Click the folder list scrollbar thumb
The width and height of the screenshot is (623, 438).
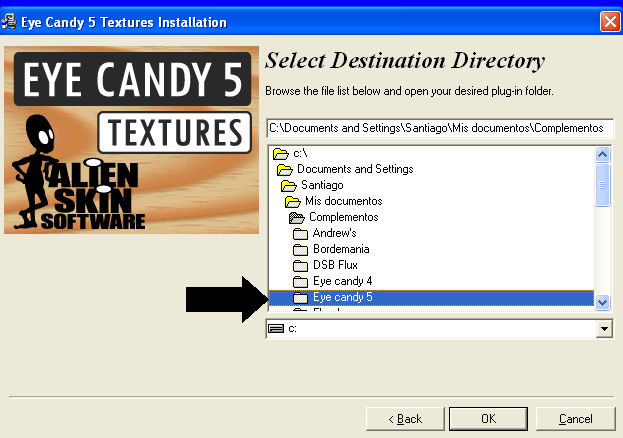(602, 184)
